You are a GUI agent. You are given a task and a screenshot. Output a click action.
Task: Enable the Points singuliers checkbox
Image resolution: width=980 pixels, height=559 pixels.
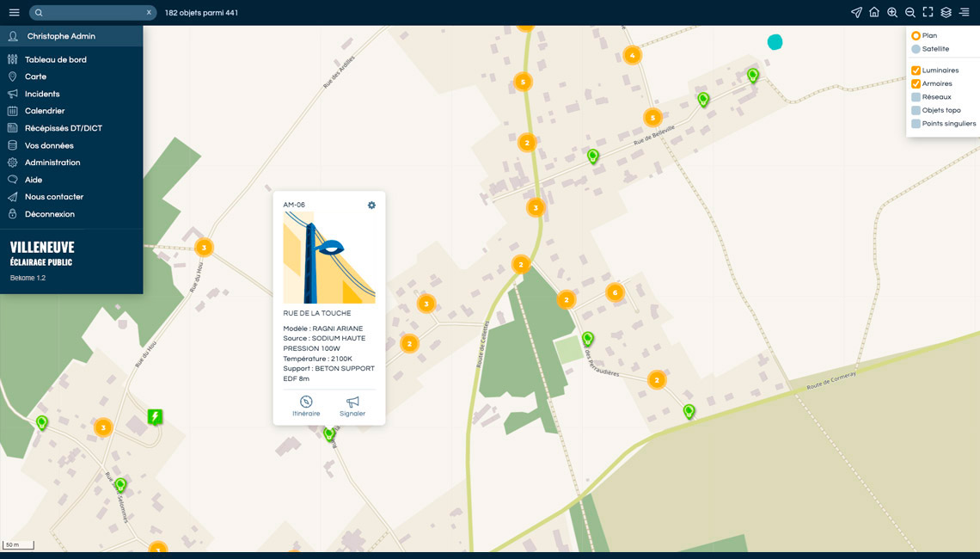(x=916, y=124)
